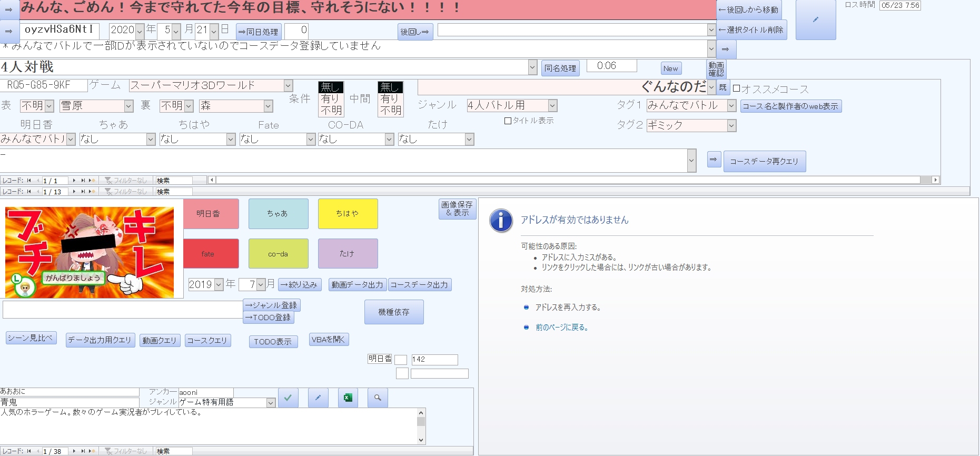The image size is (980, 456).
Task: Check the オススメコース checkbox
Action: click(737, 88)
